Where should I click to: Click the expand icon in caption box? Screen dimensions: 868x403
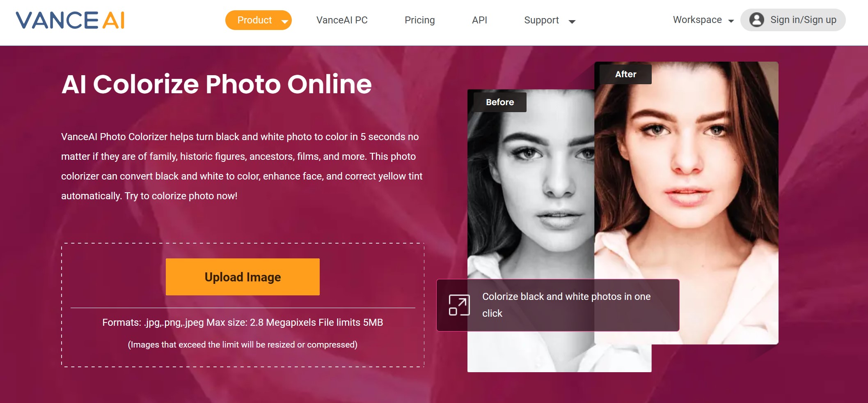coord(459,305)
